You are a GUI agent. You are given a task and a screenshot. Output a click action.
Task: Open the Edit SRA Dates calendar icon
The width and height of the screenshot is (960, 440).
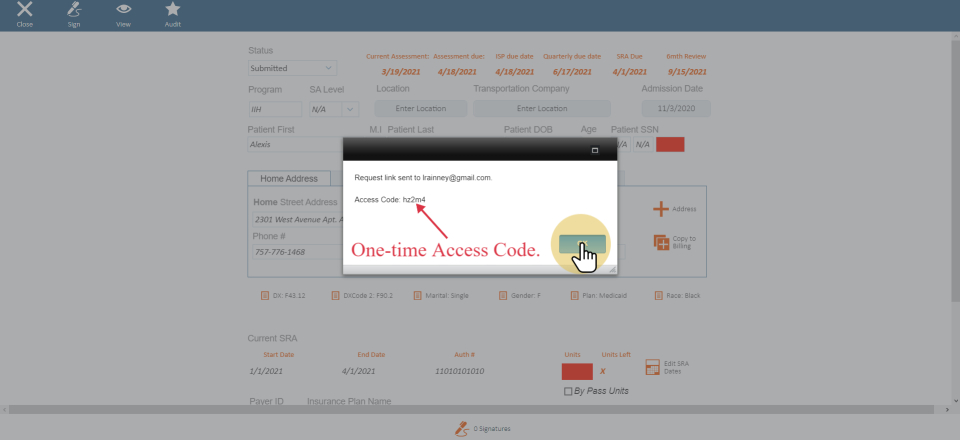point(652,368)
